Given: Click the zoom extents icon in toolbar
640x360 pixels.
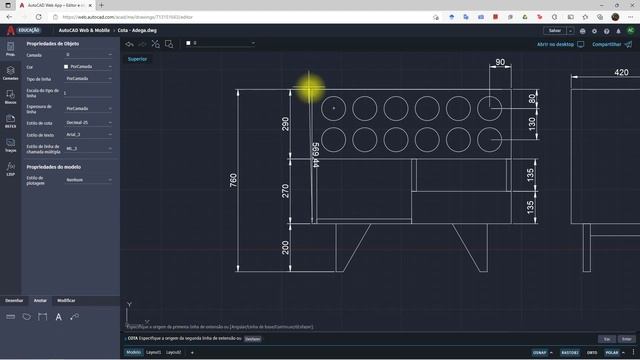Looking at the screenshot, I should coord(156,44).
